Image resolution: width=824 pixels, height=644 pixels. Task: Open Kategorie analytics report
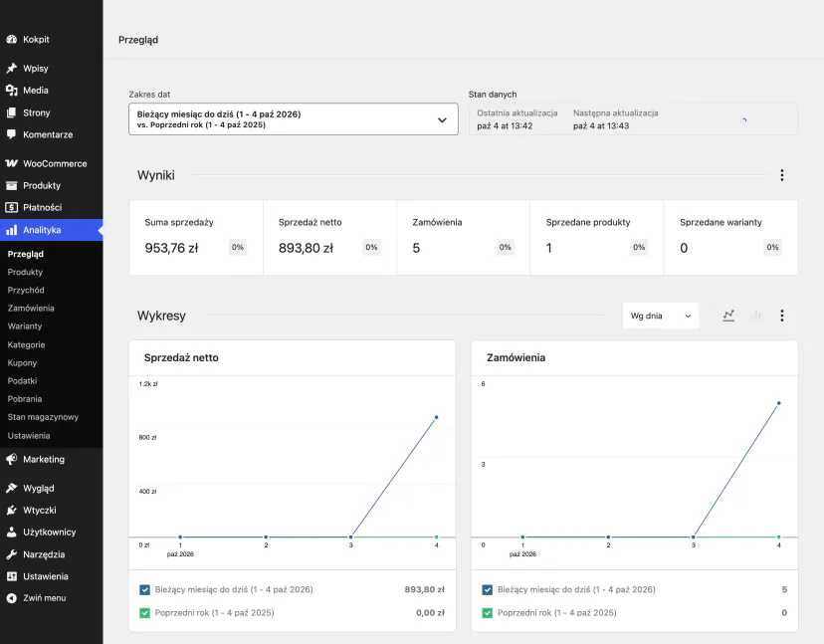pyautogui.click(x=26, y=344)
